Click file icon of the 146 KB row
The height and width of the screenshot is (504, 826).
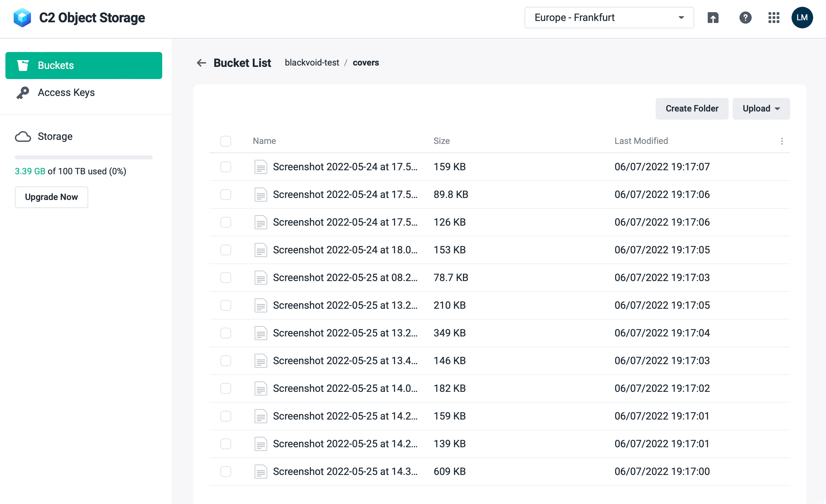click(x=261, y=361)
